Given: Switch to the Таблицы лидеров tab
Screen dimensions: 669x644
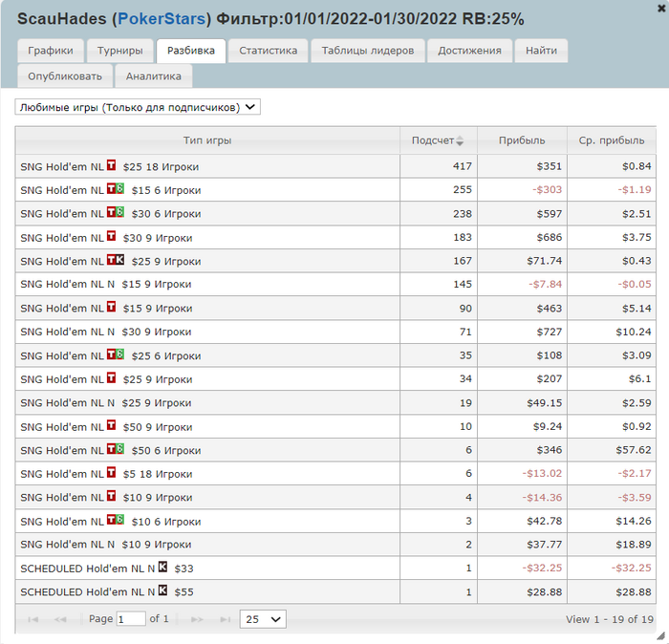Looking at the screenshot, I should 368,51.
